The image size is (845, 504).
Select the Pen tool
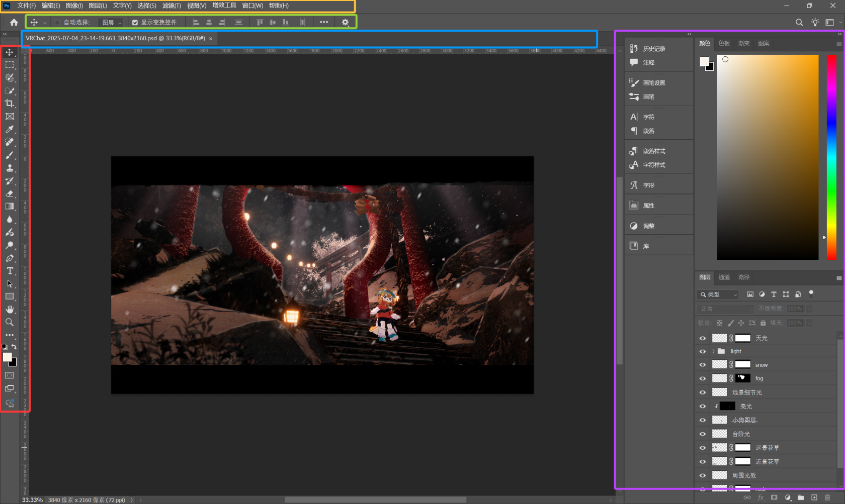pyautogui.click(x=10, y=258)
